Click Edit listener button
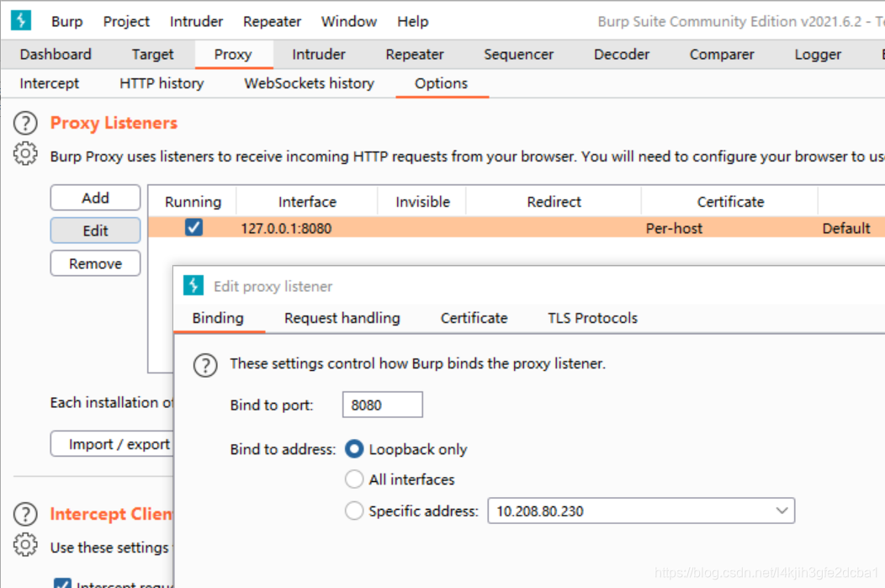Image resolution: width=885 pixels, height=588 pixels. coord(95,230)
